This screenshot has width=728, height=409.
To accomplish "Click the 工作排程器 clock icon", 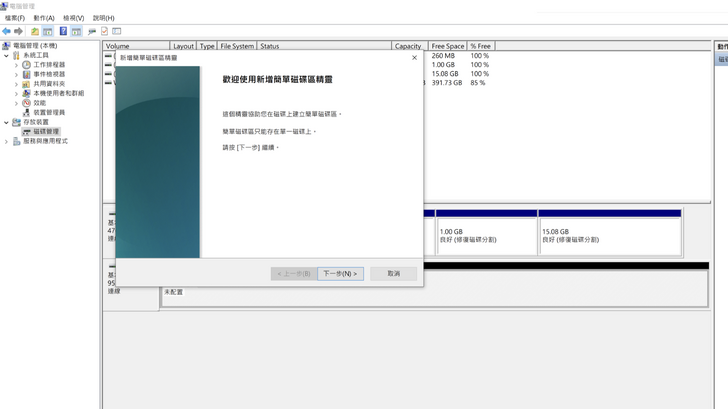I will (26, 65).
